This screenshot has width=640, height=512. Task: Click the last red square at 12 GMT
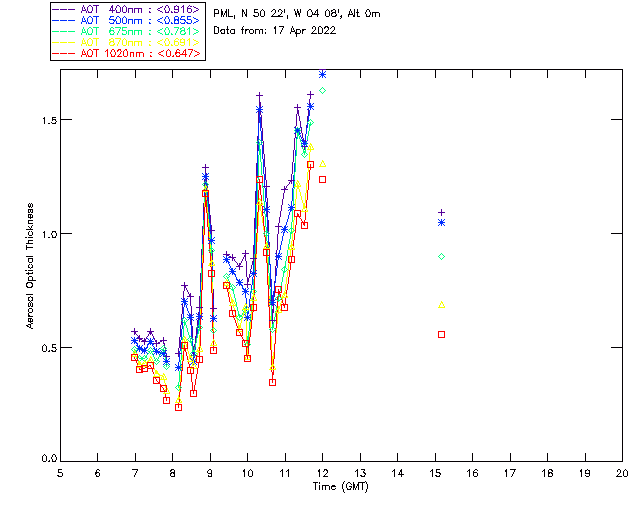[322, 180]
